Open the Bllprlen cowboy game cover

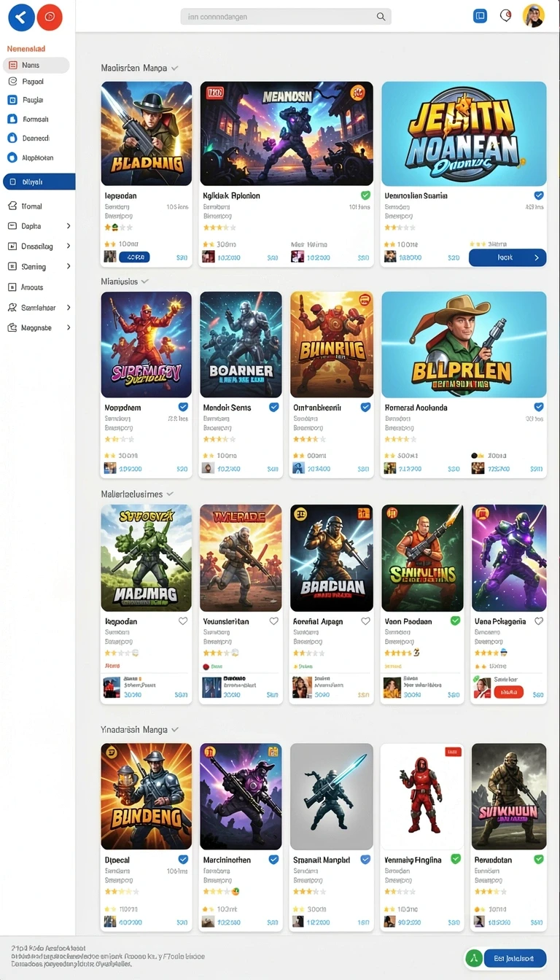pyautogui.click(x=464, y=344)
